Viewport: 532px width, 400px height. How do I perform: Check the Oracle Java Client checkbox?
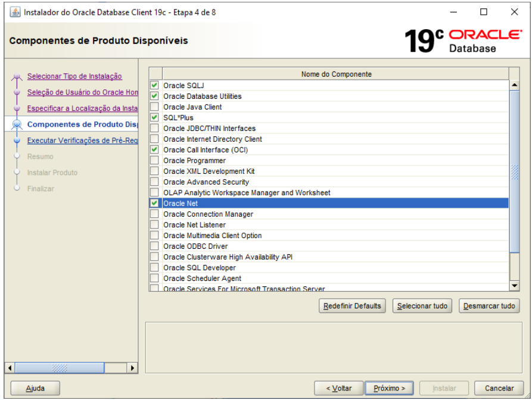pos(154,107)
